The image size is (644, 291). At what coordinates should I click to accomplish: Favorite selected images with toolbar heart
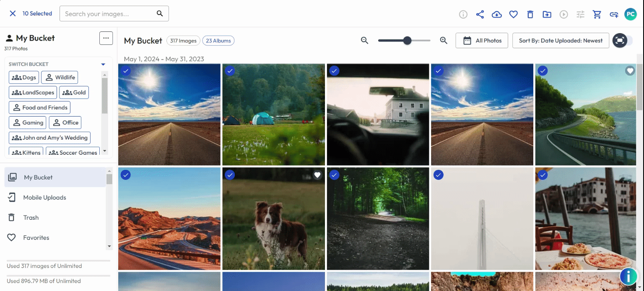click(x=514, y=14)
